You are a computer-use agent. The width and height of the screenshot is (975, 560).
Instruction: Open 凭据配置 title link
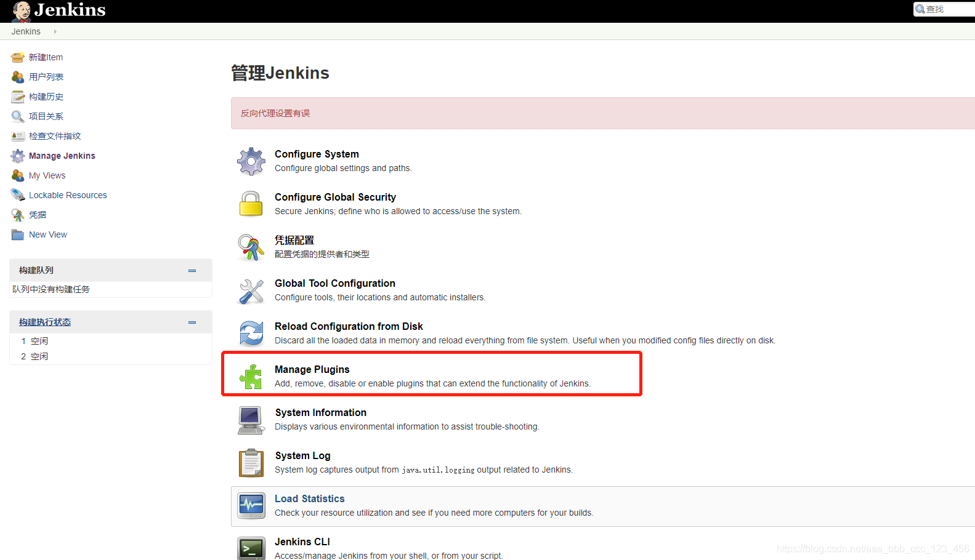[x=294, y=240]
